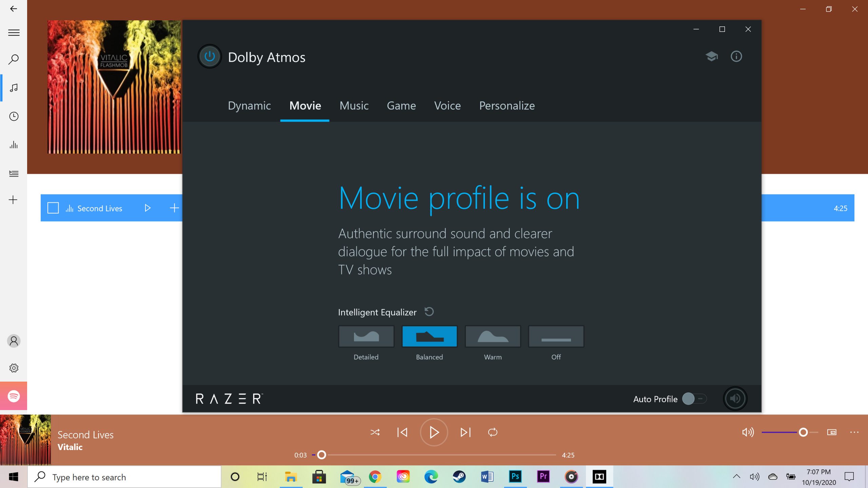Turn Off the Intelligent Equalizer preset
Screen dimensions: 868x488
(556, 336)
